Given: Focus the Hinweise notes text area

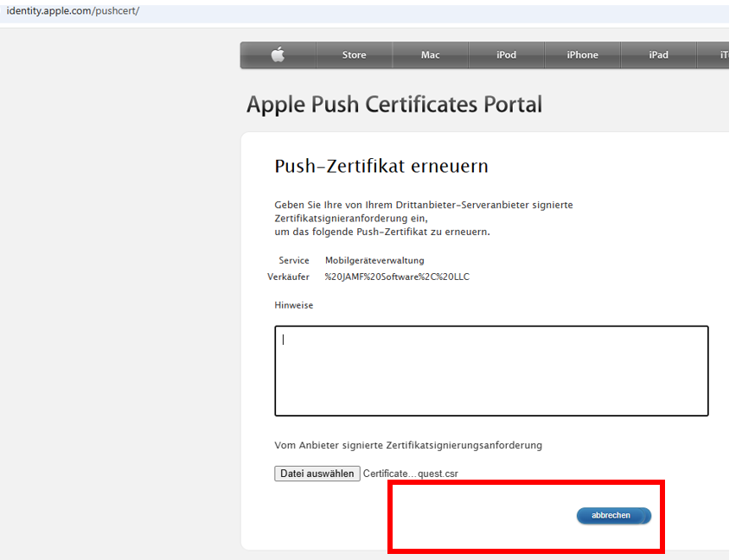Looking at the screenshot, I should [491, 371].
